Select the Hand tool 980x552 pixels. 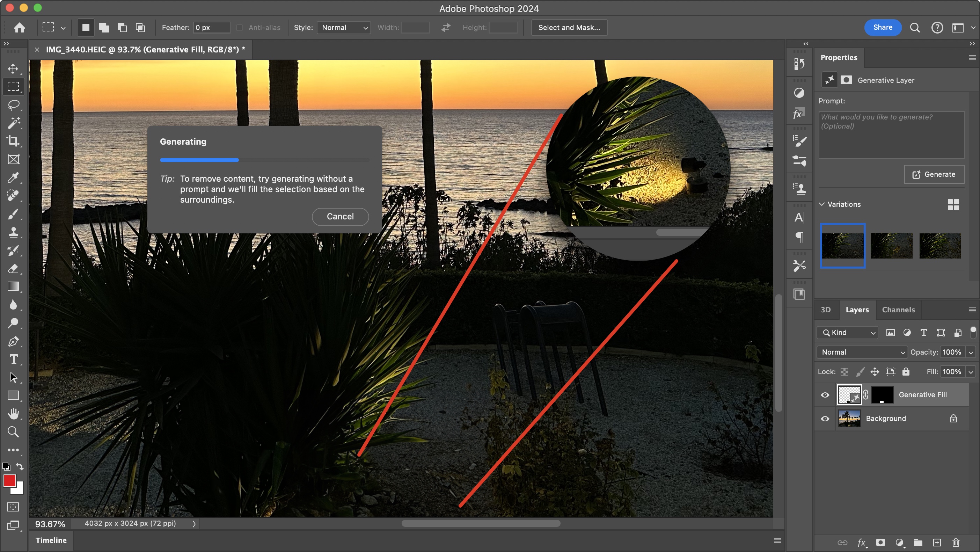point(13,414)
